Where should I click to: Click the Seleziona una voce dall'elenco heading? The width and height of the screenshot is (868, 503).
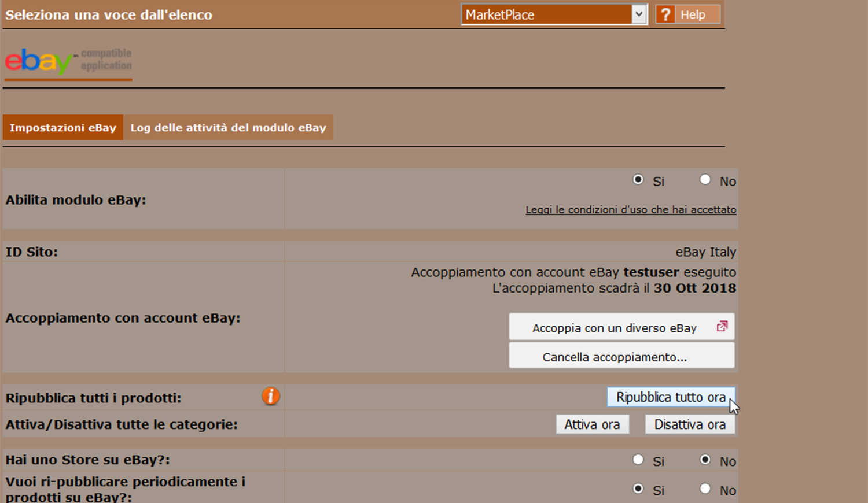coord(109,14)
